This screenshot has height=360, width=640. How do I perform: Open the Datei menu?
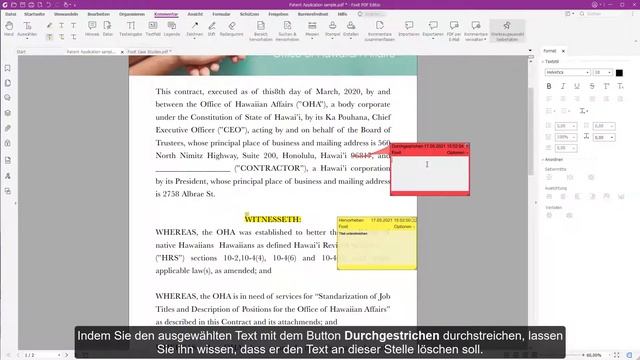[11, 14]
